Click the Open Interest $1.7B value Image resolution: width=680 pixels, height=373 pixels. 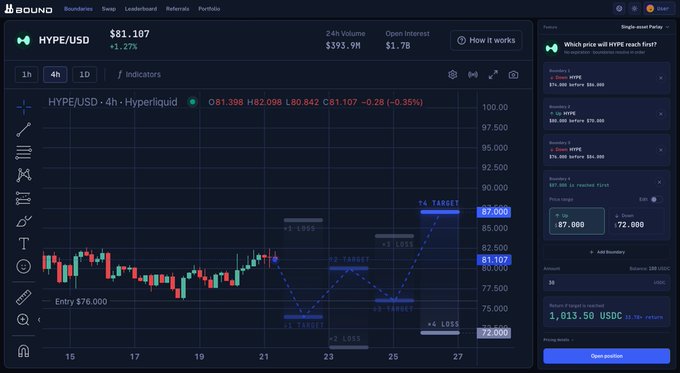(x=398, y=46)
